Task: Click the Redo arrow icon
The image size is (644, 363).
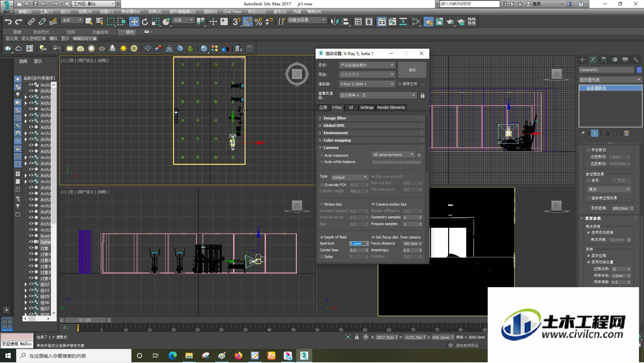Action: [x=19, y=22]
